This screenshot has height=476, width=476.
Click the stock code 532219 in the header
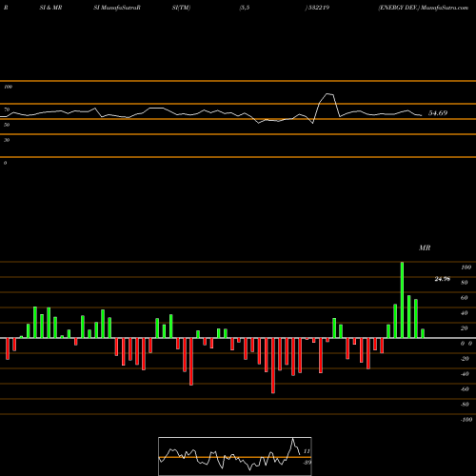pyautogui.click(x=319, y=8)
